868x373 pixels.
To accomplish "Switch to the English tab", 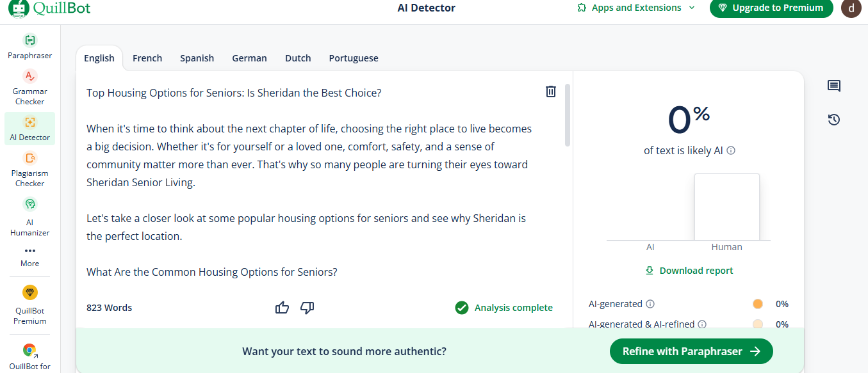I will [99, 58].
